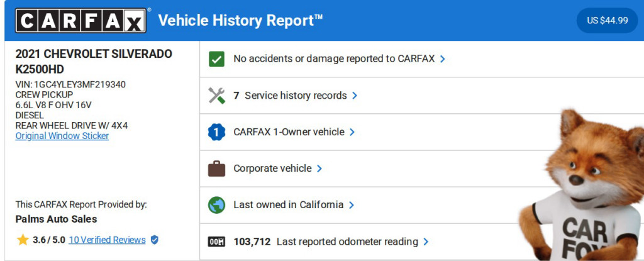Image resolution: width=644 pixels, height=261 pixels.
Task: Click the odometer reading icon
Action: pyautogui.click(x=216, y=242)
